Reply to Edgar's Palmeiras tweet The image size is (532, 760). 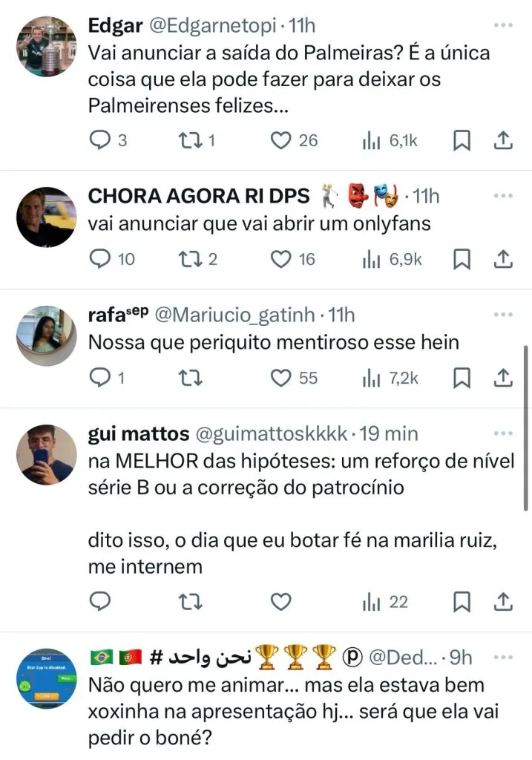pos(99,140)
